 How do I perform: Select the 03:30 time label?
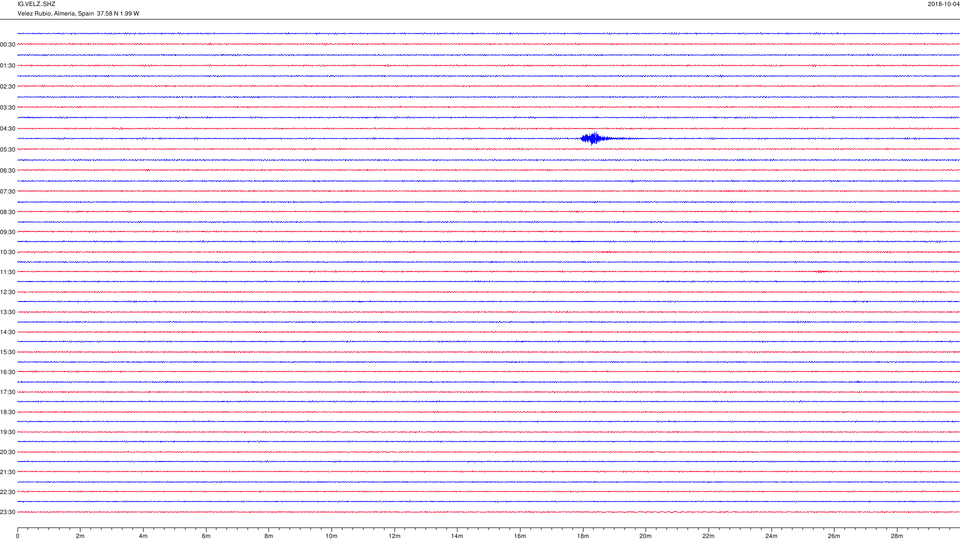(x=7, y=108)
